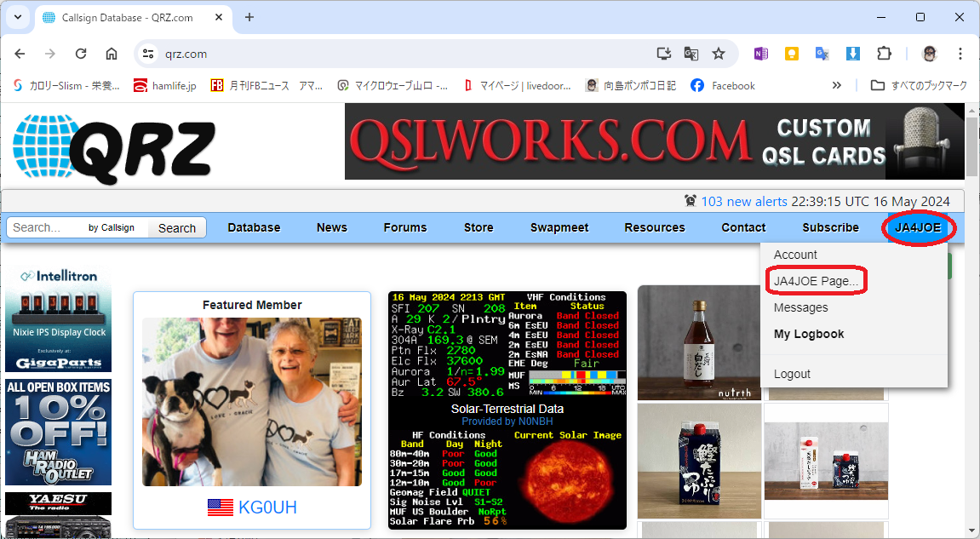Open the blue download extension icon

[852, 54]
